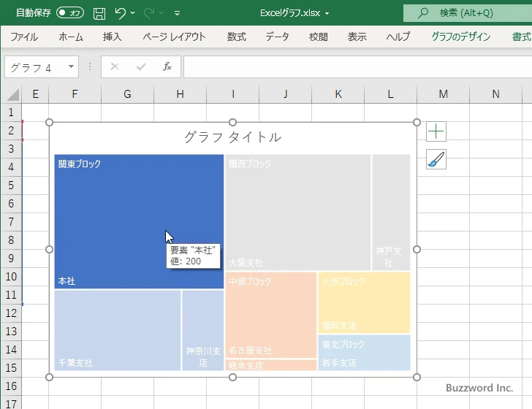Open the 挿入 ribbon tab

[x=113, y=37]
